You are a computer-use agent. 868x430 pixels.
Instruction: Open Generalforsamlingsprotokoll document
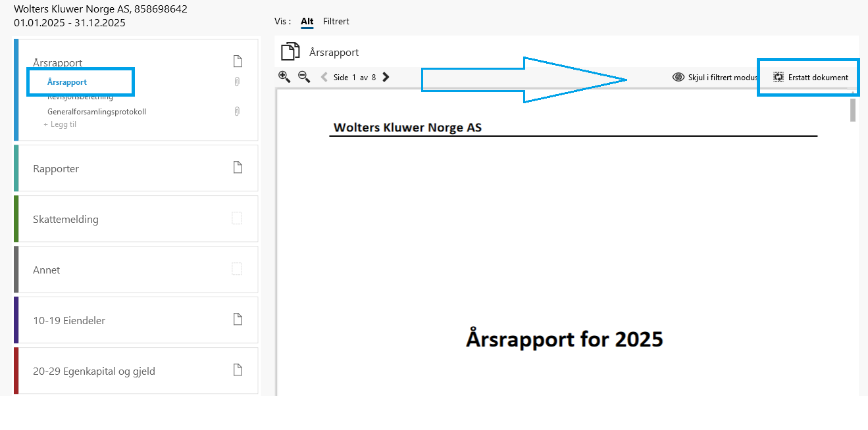[x=97, y=112]
